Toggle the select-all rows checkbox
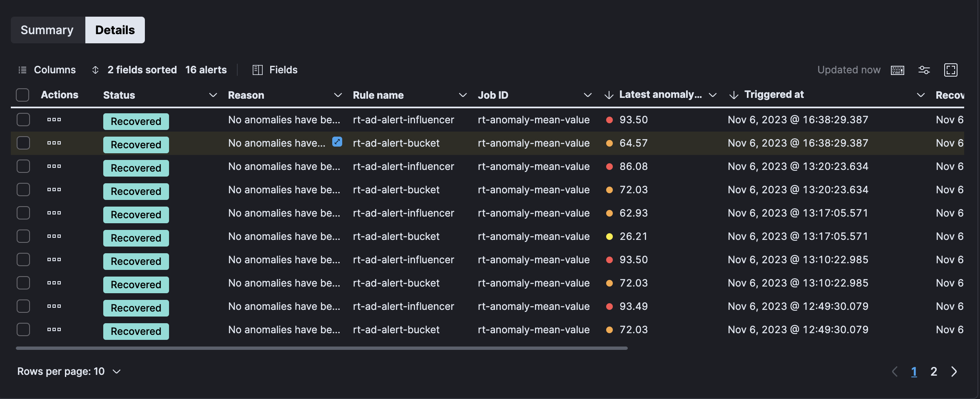 (22, 95)
